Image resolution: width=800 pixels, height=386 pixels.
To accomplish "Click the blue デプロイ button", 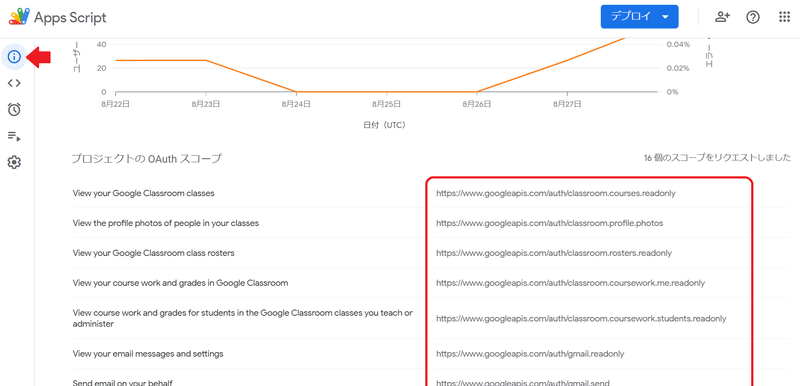I will (x=639, y=16).
